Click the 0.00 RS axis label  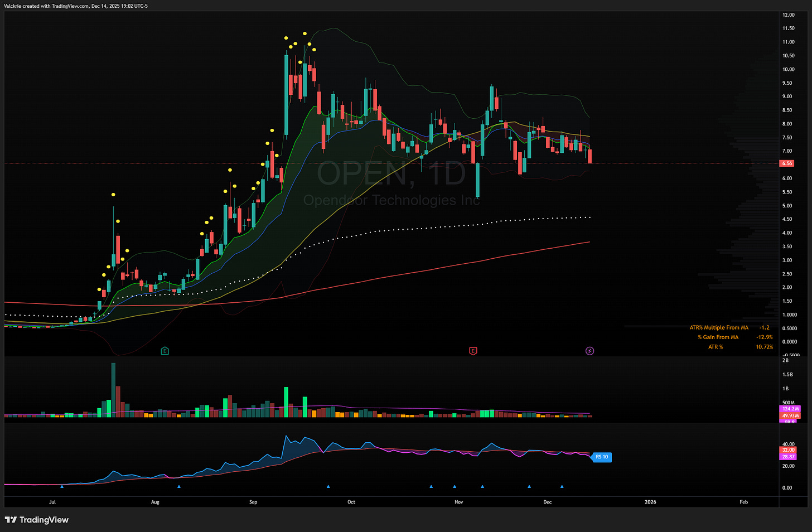point(787,488)
